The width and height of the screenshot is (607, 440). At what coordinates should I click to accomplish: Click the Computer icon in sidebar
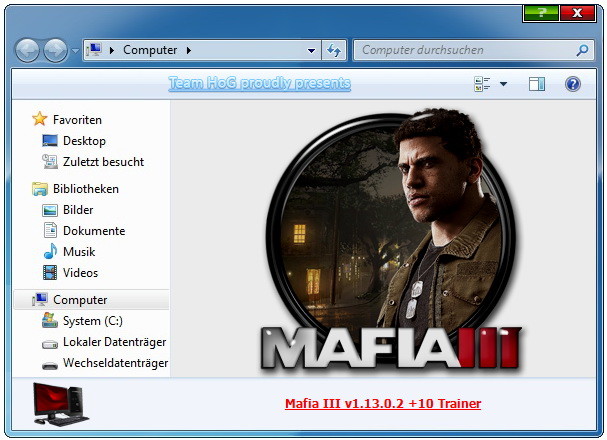coord(40,300)
